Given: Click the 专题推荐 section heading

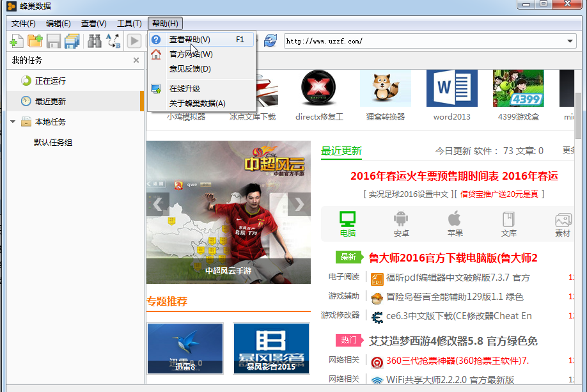Looking at the screenshot, I should tap(167, 301).
